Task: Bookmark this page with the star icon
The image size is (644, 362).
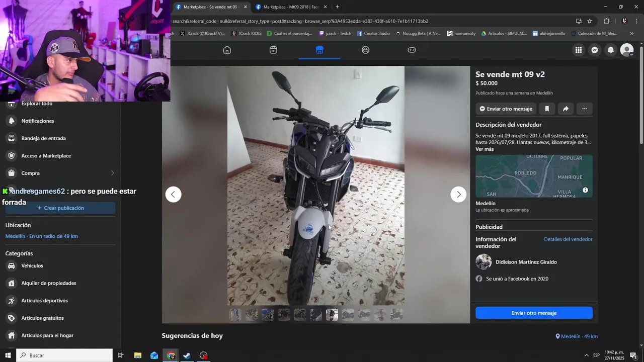Action: tap(590, 21)
